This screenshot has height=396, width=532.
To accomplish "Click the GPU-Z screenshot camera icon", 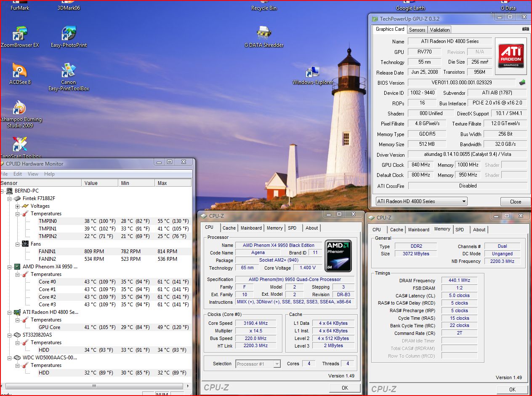I will (525, 29).
